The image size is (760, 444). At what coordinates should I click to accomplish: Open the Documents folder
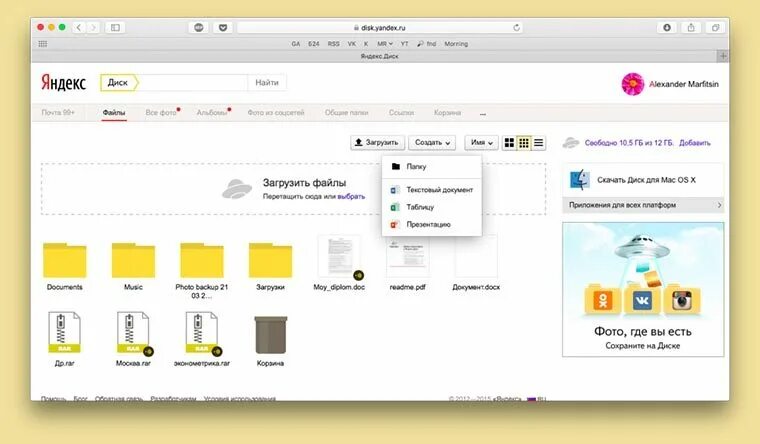[64, 266]
